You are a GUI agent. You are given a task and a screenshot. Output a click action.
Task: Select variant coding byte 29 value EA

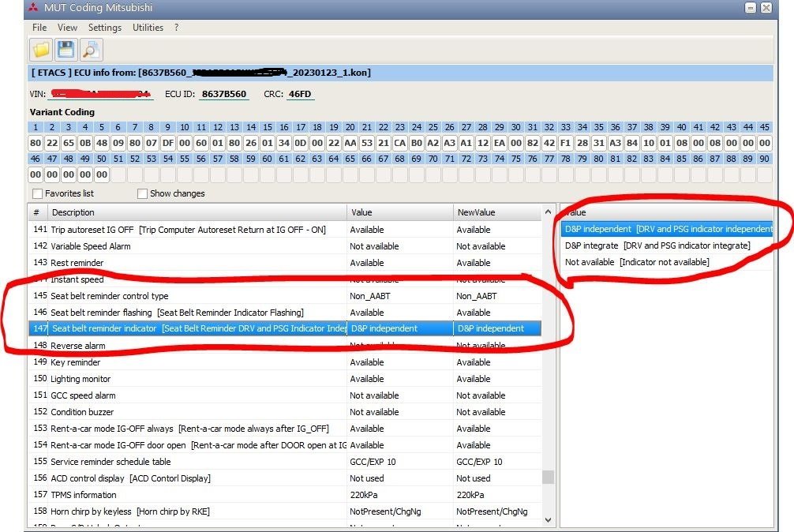click(x=500, y=143)
